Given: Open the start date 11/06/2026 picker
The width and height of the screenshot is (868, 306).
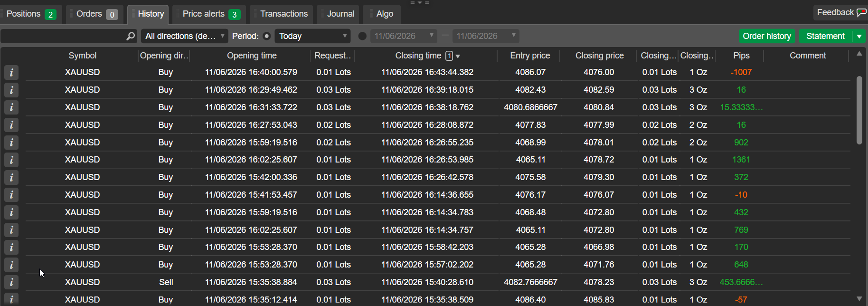Looking at the screenshot, I should pyautogui.click(x=403, y=36).
